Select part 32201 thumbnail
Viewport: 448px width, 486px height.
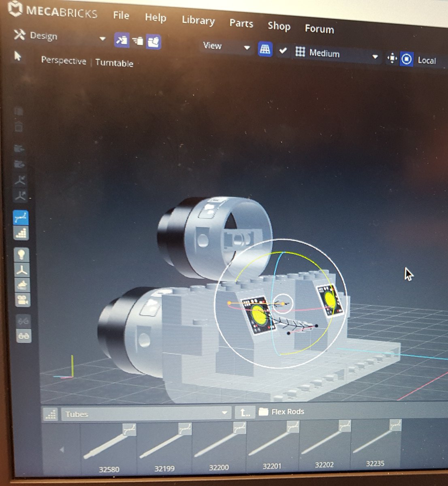tap(272, 446)
